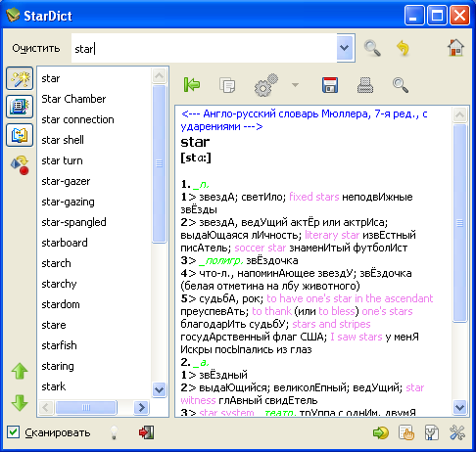Select 'starboard' in the word list

(x=65, y=243)
